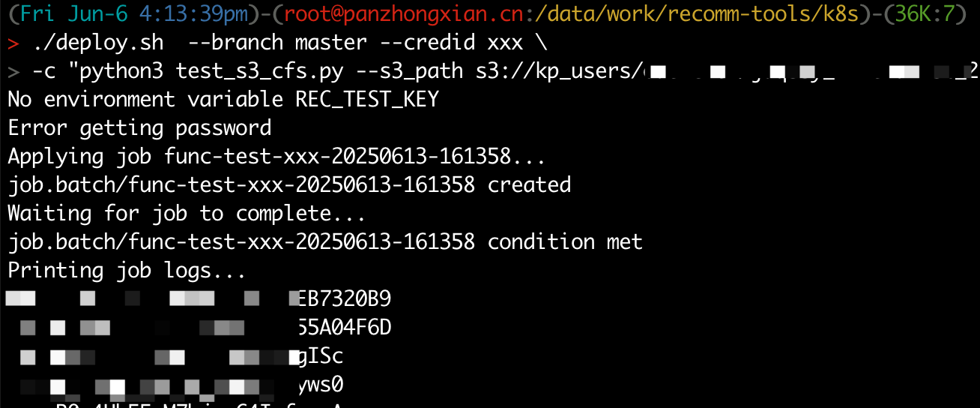Image resolution: width=980 pixels, height=408 pixels.
Task: Click 'condition met' status text
Action: click(x=565, y=241)
